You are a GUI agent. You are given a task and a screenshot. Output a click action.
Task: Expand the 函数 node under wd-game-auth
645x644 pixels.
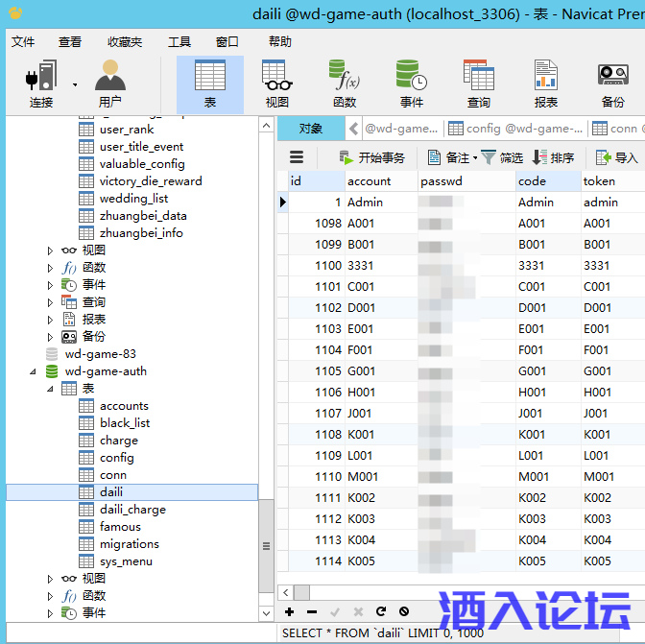tap(51, 596)
